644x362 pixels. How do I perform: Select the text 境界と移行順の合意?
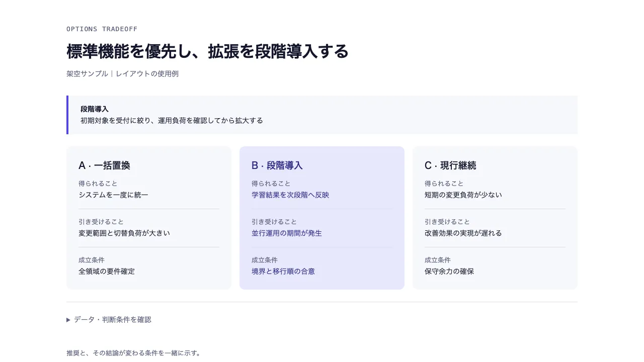point(283,271)
